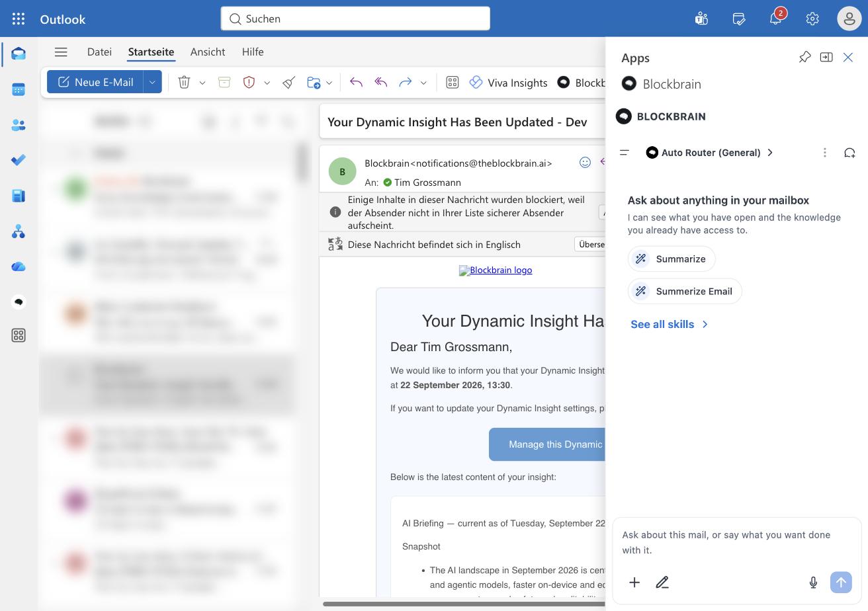Open the Blockbrain three-dot options menu
Viewport: 868px width, 611px height.
[825, 153]
